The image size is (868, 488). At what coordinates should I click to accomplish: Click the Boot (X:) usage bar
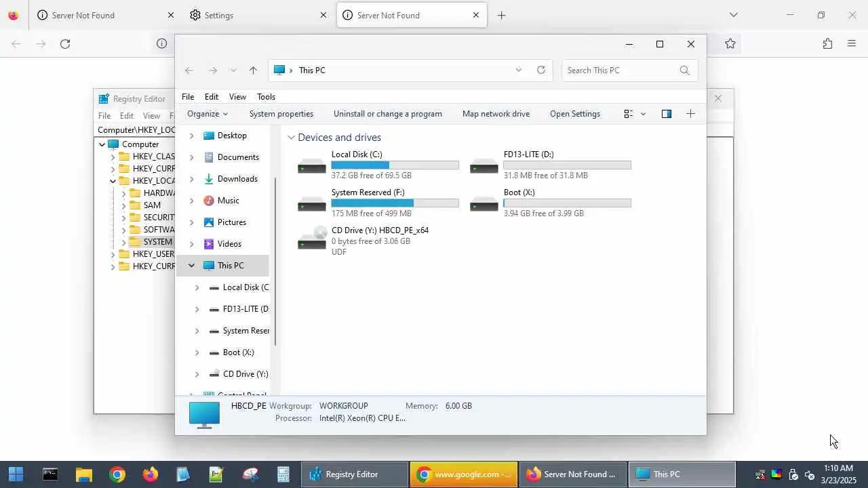pos(567,203)
